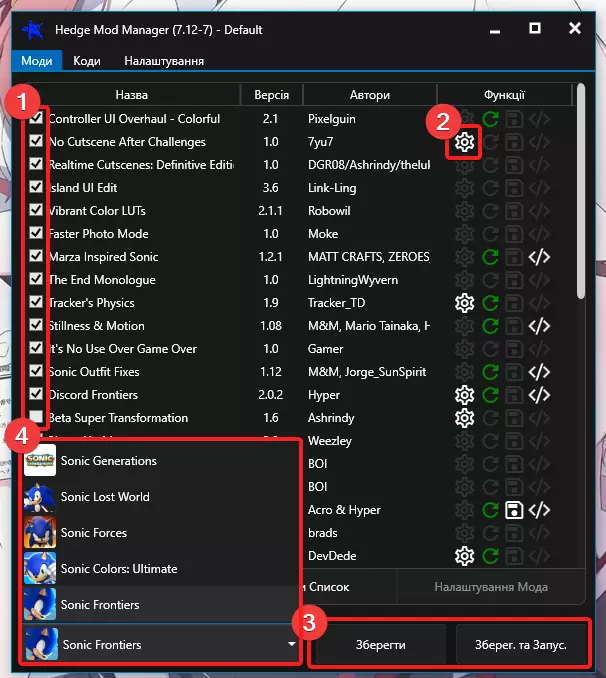Expand the Sonic Frontiers game selector dropdown
Image resolution: width=606 pixels, height=678 pixels.
161,645
